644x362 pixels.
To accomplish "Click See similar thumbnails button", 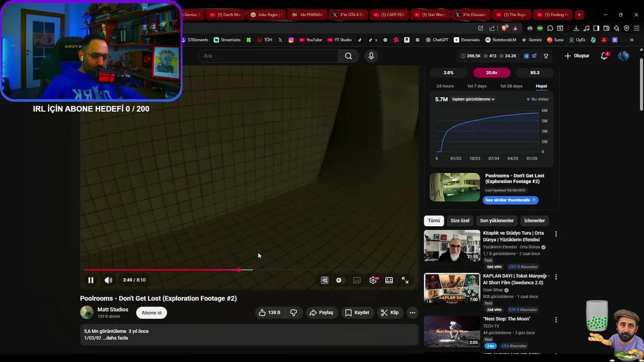I will click(x=510, y=200).
